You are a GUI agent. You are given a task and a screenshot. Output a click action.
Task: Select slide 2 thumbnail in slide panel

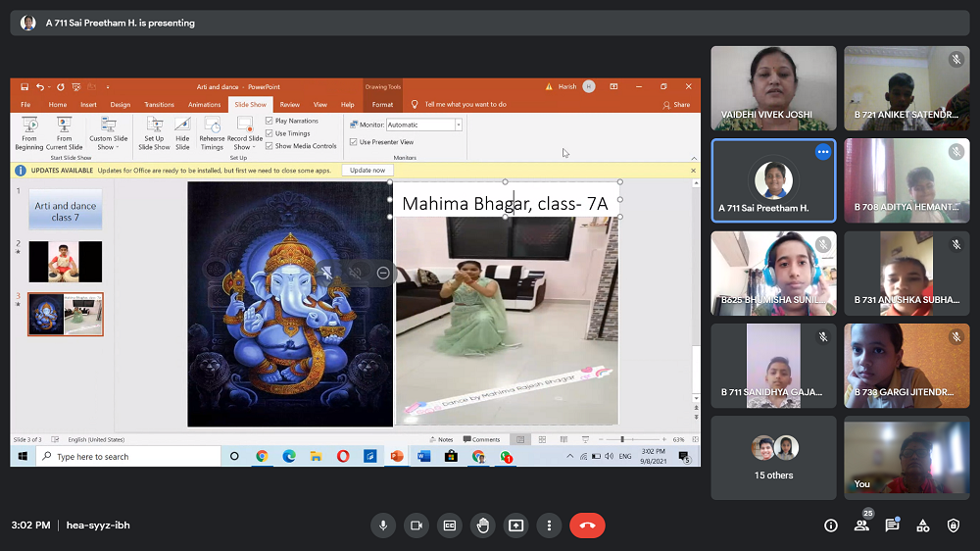click(65, 262)
